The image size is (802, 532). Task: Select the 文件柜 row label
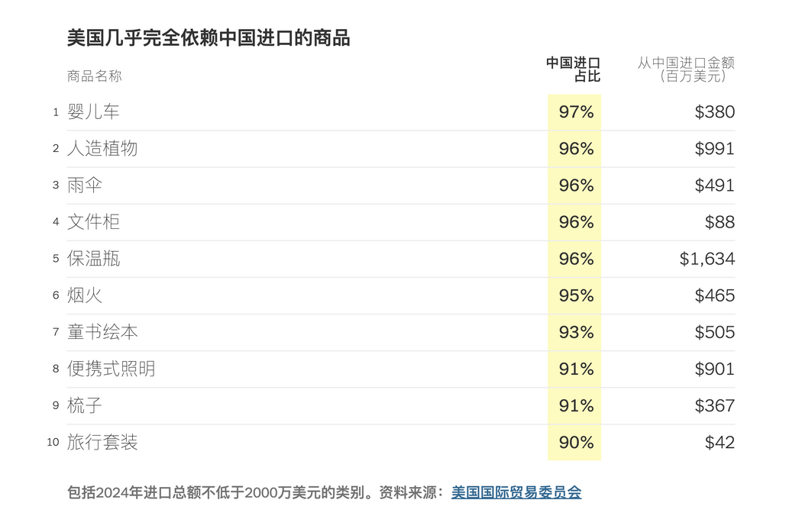point(93,222)
